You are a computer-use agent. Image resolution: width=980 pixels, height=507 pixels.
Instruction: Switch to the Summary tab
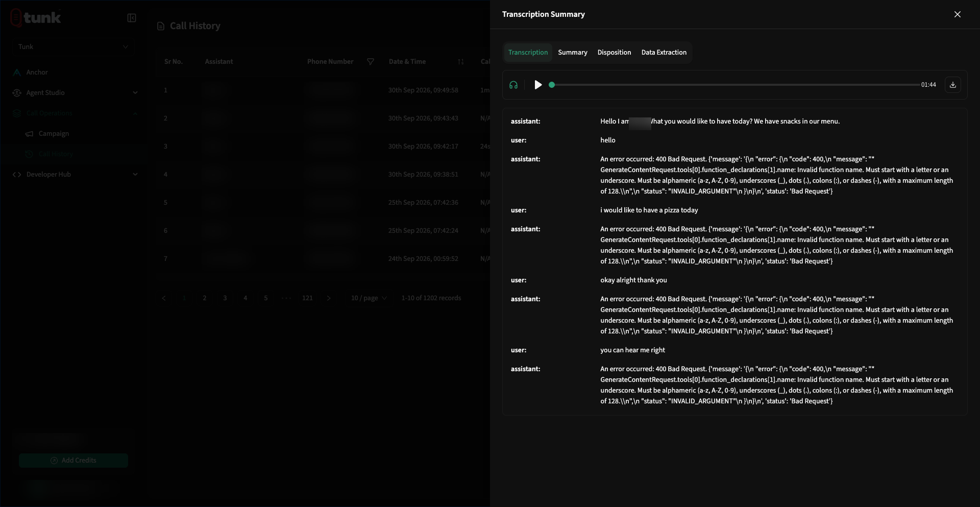pyautogui.click(x=572, y=53)
